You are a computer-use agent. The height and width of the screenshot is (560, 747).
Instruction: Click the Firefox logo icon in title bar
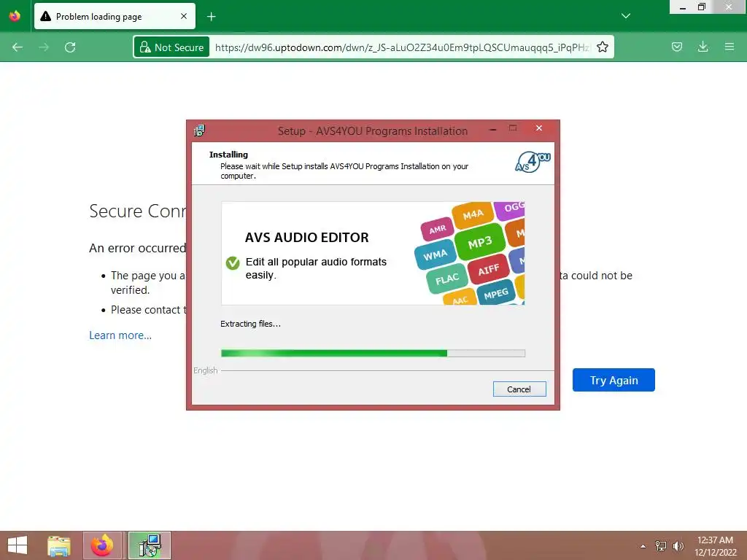pos(15,16)
